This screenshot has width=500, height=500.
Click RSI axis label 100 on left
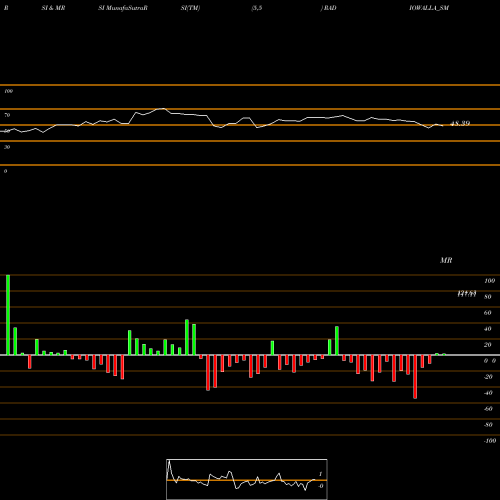click(x=9, y=91)
